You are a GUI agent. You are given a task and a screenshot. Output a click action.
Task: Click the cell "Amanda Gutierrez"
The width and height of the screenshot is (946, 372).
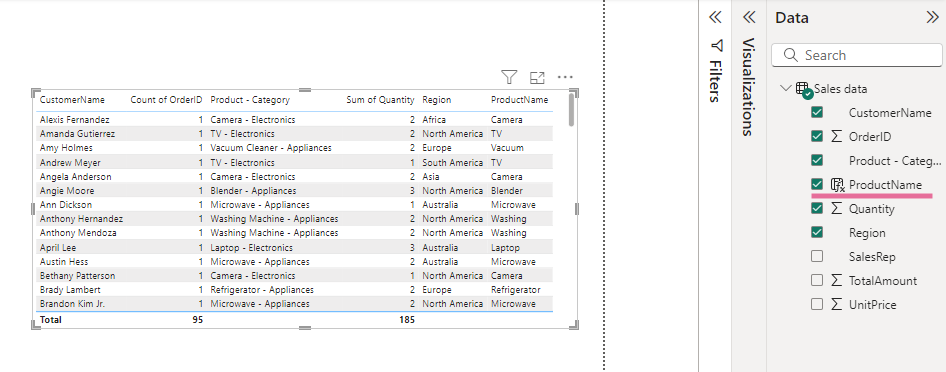77,134
